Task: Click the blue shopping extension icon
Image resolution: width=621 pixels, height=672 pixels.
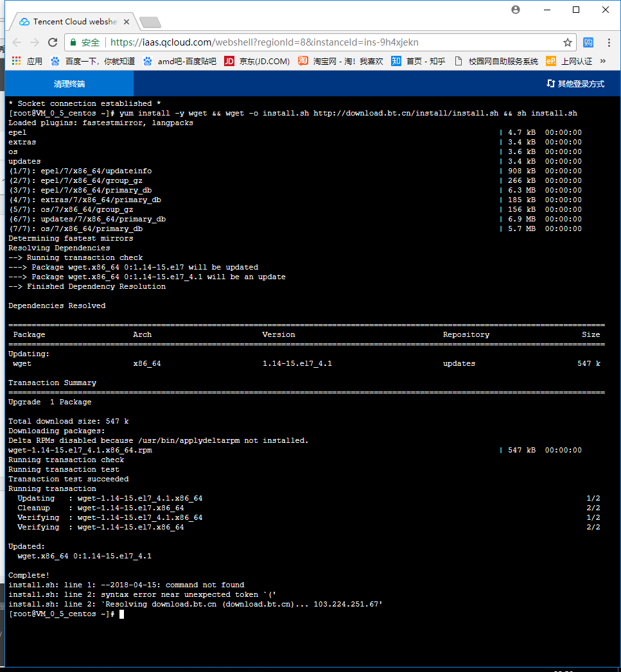Action: click(588, 42)
